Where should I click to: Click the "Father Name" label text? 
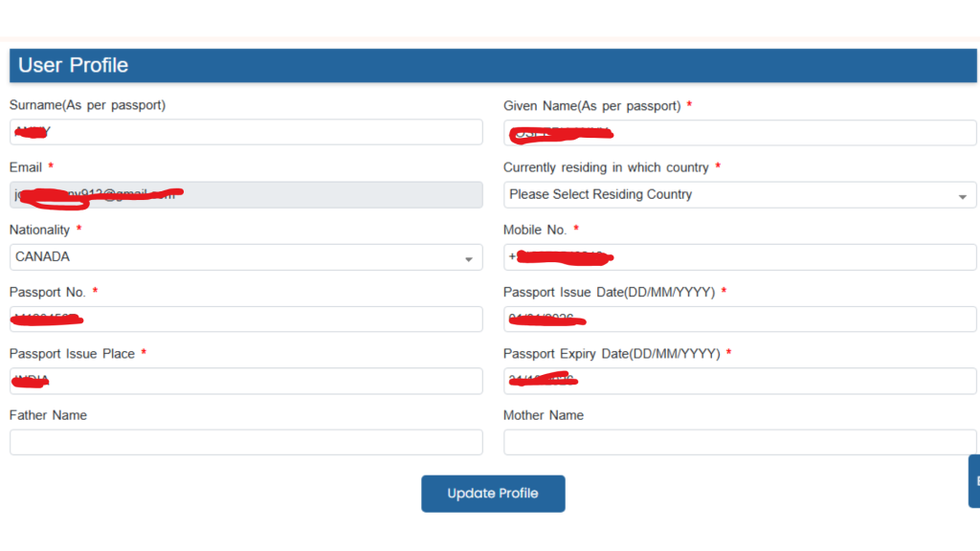[48, 415]
